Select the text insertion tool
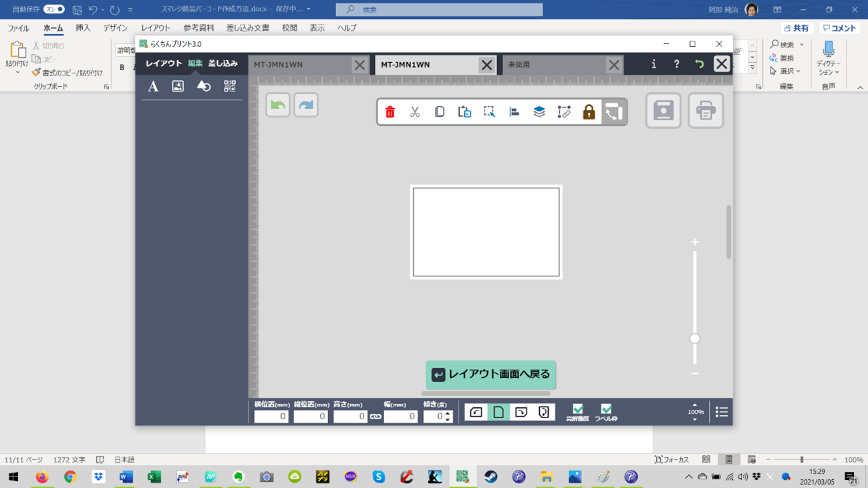The height and width of the screenshot is (488, 868). tap(153, 86)
